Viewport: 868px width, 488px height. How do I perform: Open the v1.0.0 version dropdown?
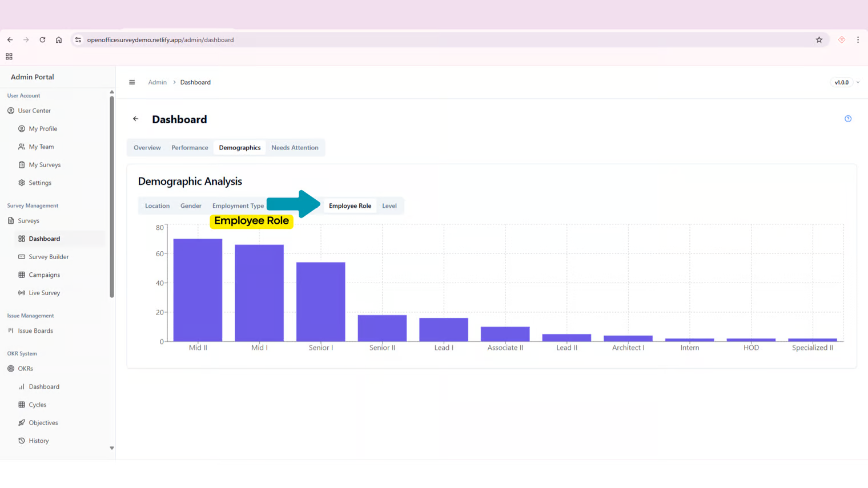click(x=845, y=82)
